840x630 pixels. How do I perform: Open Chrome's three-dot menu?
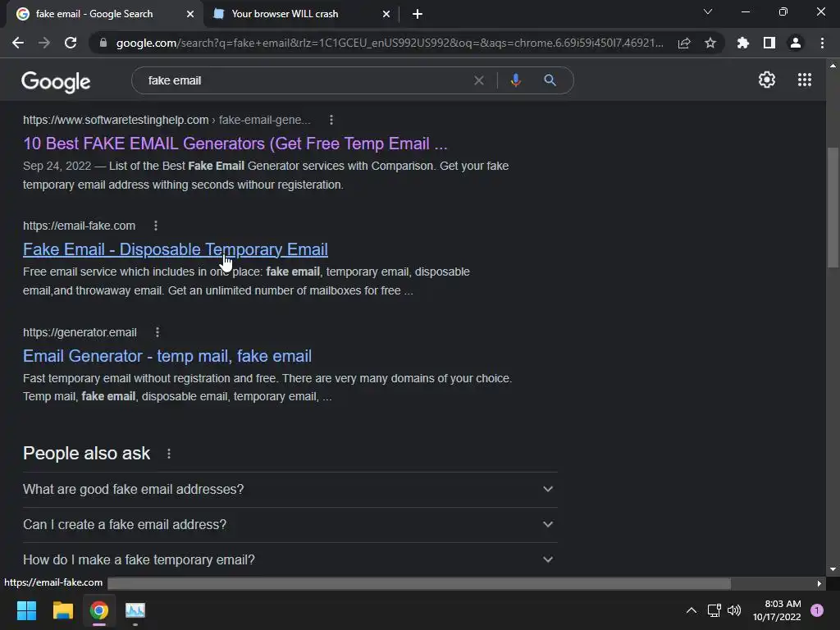tap(822, 43)
